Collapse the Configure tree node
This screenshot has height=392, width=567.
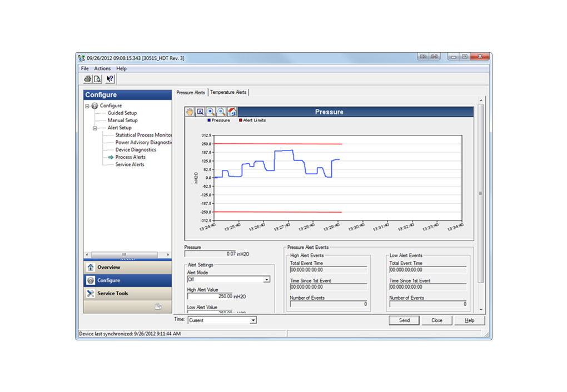coord(87,105)
